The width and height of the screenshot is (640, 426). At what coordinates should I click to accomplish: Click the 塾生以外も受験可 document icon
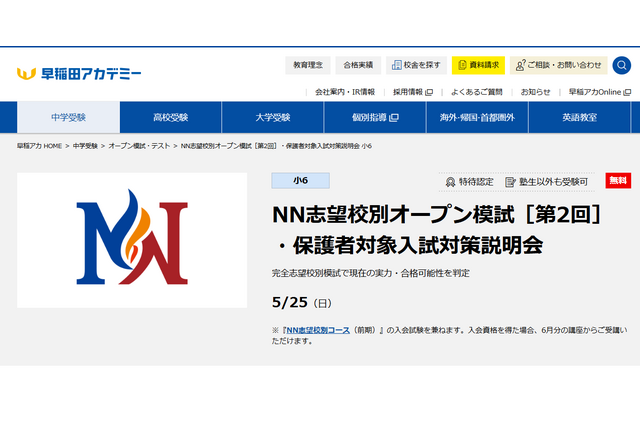[510, 182]
